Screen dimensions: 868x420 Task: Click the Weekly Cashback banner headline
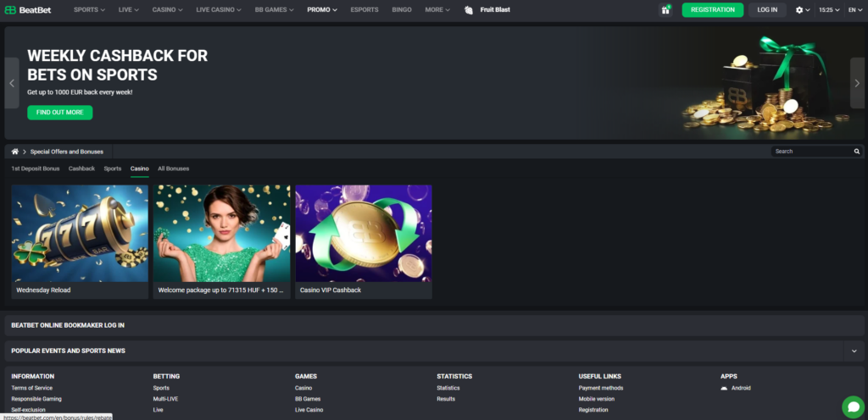tap(117, 65)
